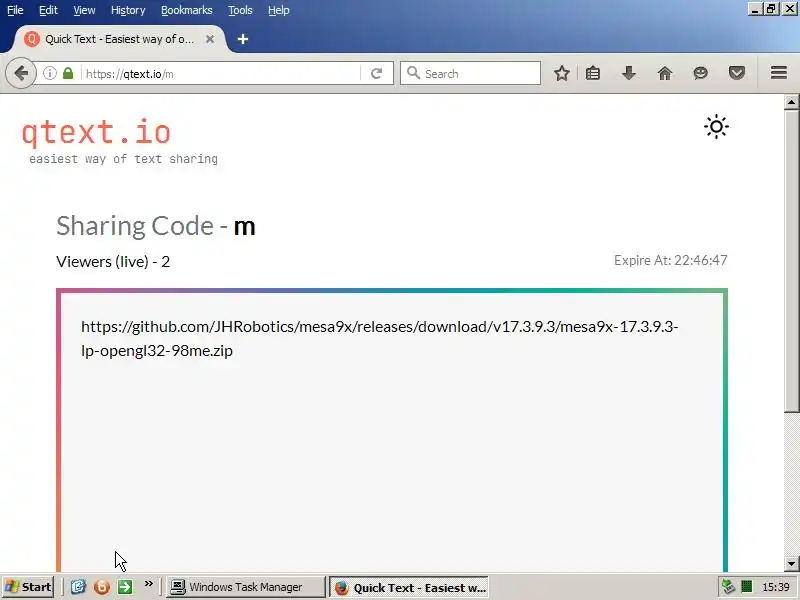This screenshot has height=600, width=800.
Task: Click the green arrow quick launch icon
Action: tap(125, 587)
